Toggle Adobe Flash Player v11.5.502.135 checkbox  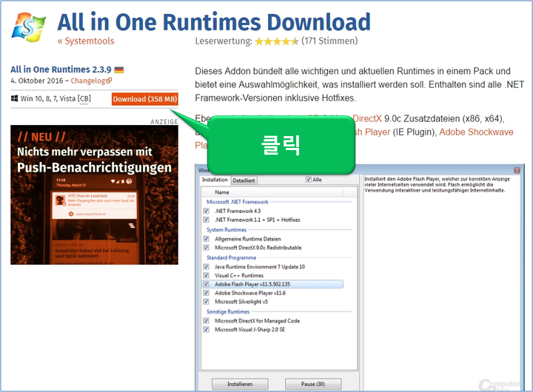pyautogui.click(x=206, y=284)
